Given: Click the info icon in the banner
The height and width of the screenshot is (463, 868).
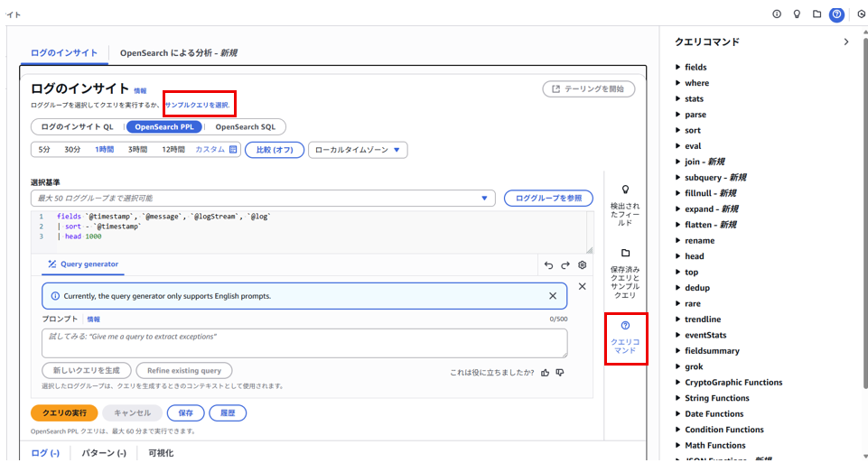Looking at the screenshot, I should pyautogui.click(x=55, y=296).
